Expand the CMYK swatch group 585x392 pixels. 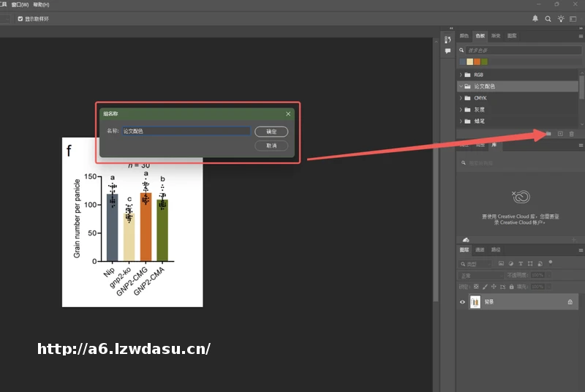click(461, 98)
